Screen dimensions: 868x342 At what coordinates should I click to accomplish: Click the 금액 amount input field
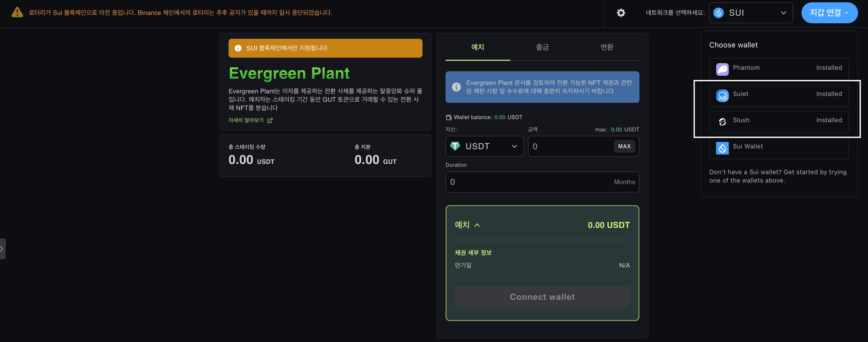pos(570,146)
